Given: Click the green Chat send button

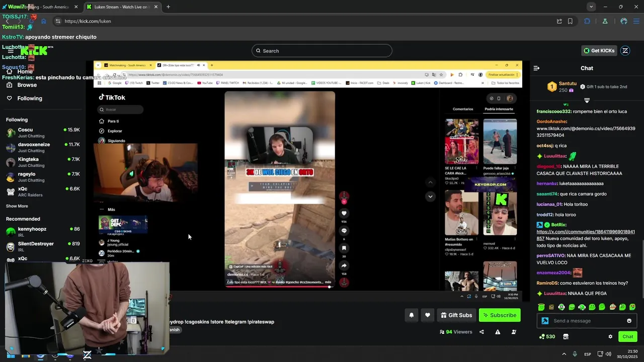Looking at the screenshot, I should 628,336.
